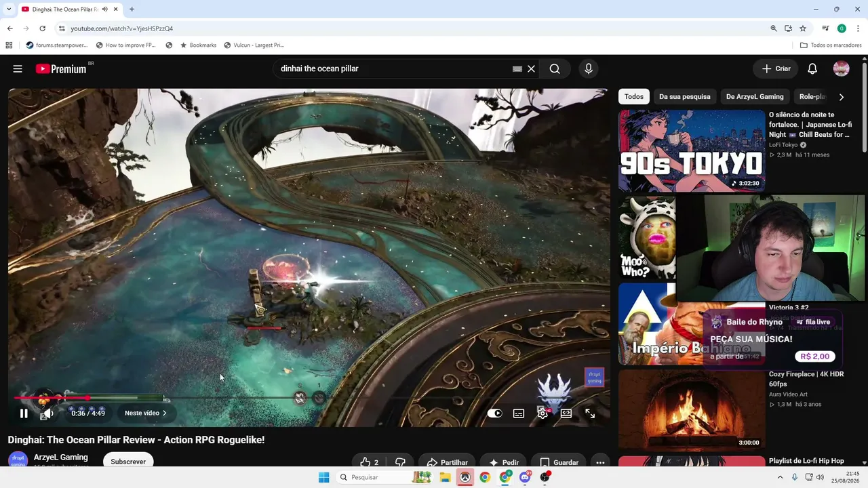The image size is (868, 488).
Task: Open the Chrome apps grid shortcut
Action: (9, 45)
